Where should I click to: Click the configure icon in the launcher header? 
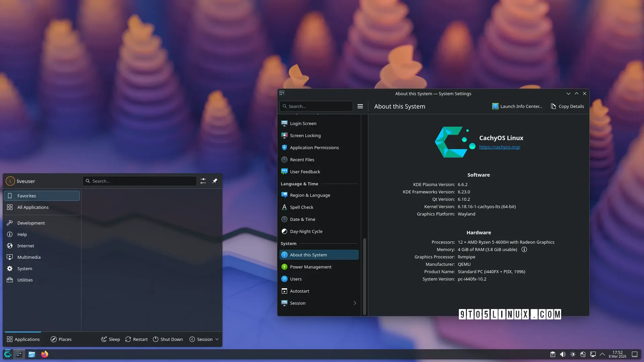point(203,181)
